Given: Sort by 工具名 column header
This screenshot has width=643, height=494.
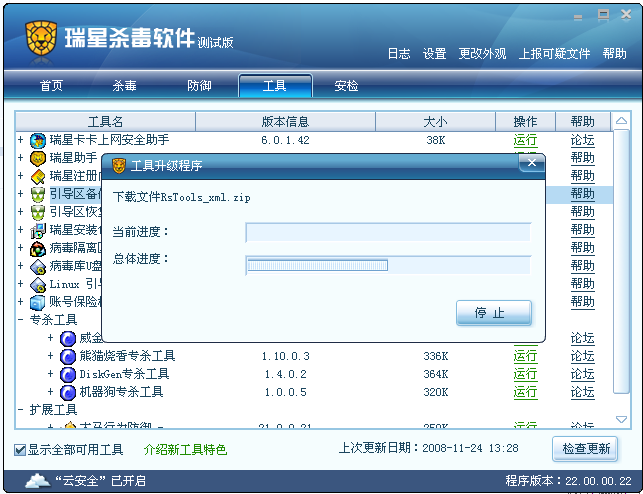Looking at the screenshot, I should point(105,121).
